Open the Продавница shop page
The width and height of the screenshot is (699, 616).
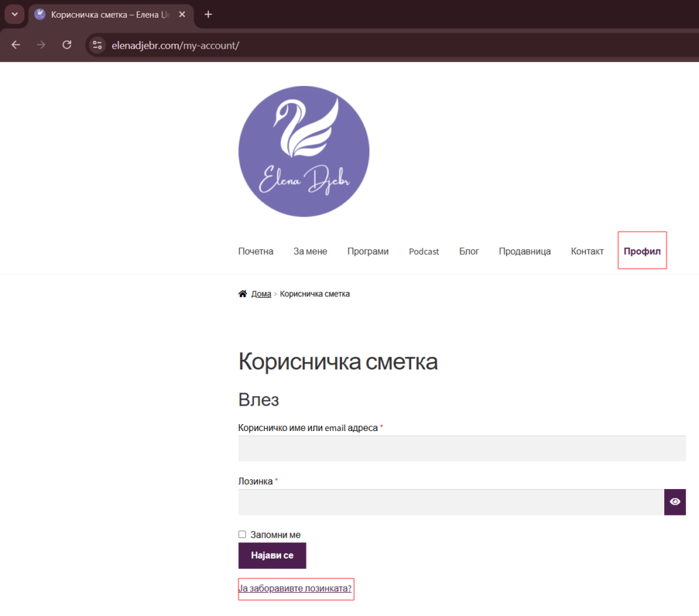(524, 251)
